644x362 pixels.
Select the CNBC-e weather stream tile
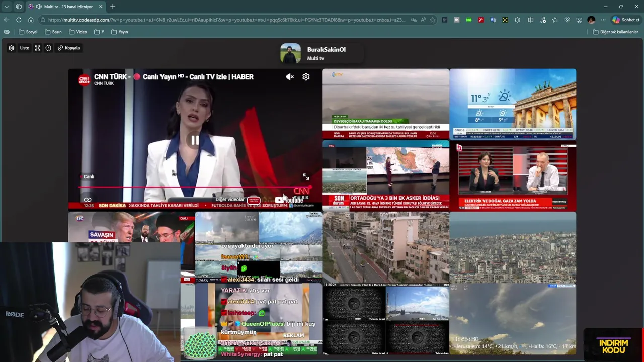(x=513, y=104)
